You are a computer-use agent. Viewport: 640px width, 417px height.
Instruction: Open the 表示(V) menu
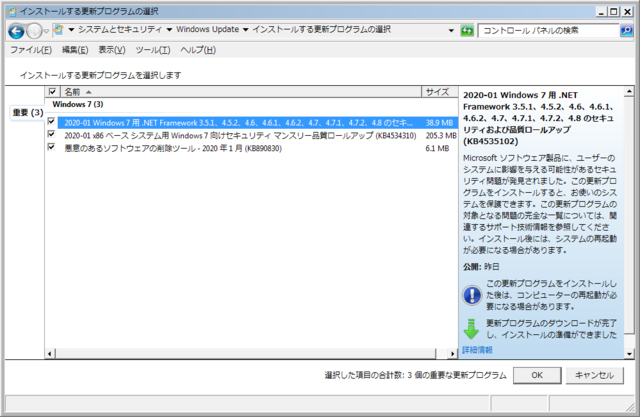tap(112, 50)
